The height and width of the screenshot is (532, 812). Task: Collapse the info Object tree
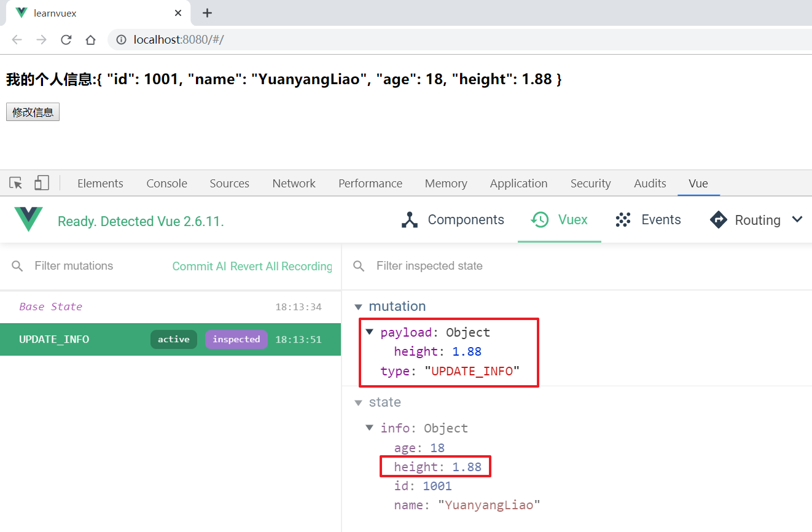(370, 428)
